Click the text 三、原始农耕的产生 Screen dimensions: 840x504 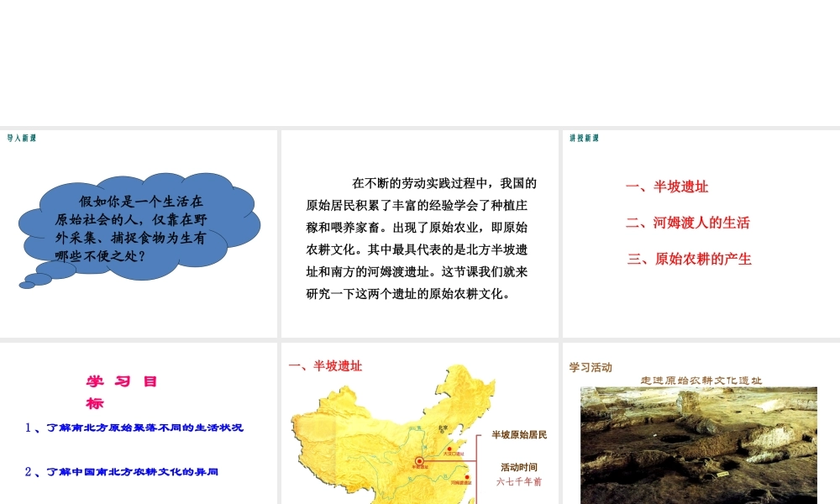[690, 259]
